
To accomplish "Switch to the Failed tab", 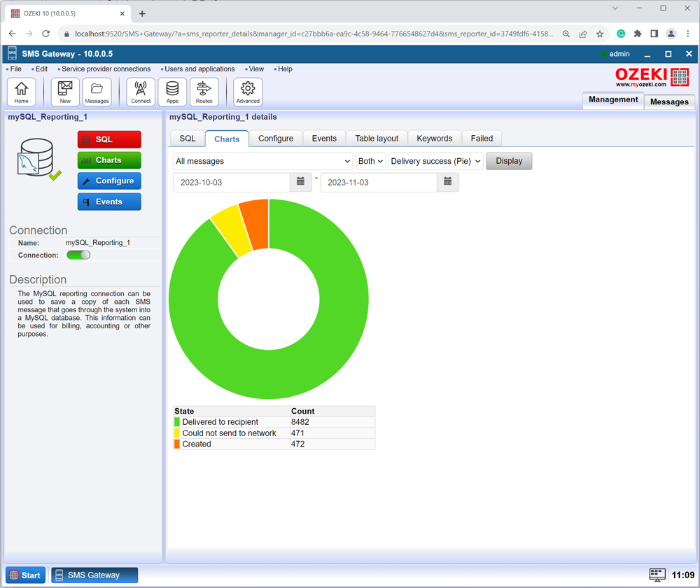I will coord(482,139).
